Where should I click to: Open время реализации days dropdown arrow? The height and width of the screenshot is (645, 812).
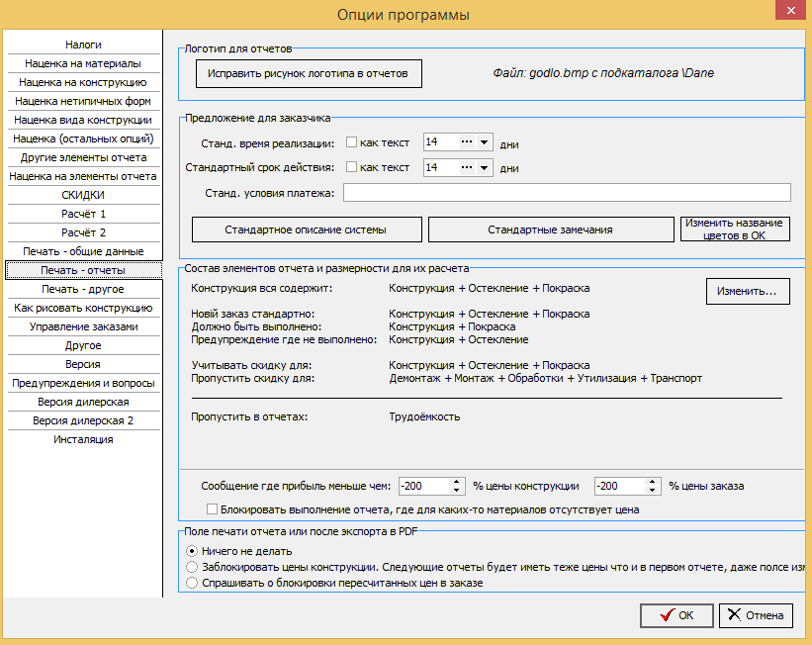click(x=484, y=141)
